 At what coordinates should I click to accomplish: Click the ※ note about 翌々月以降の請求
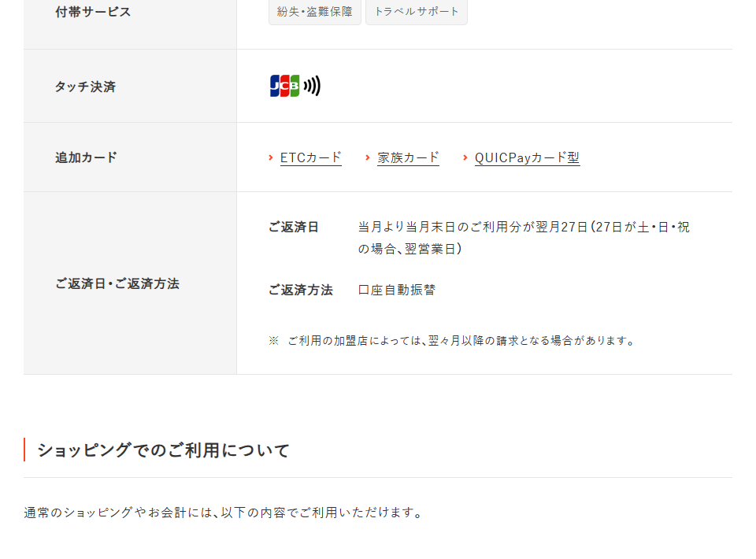[451, 341]
